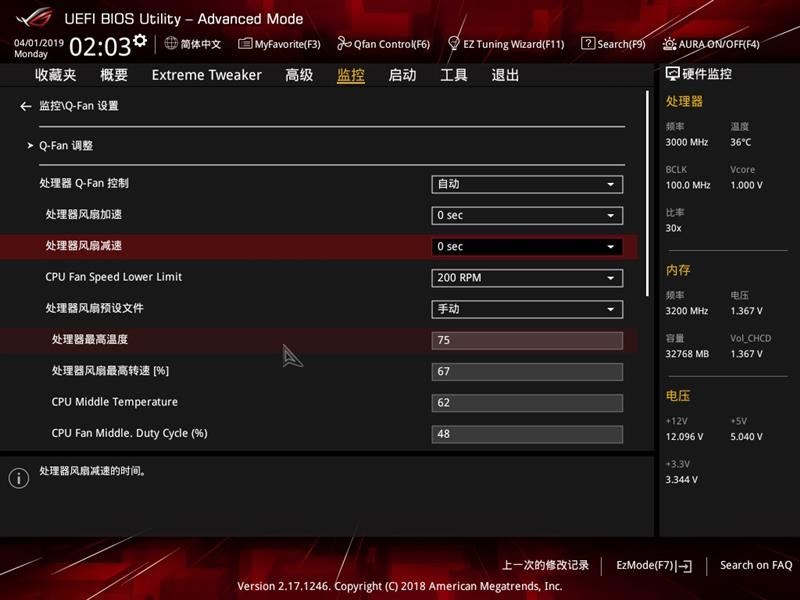This screenshot has height=600, width=800.
Task: Click CPU Middle Temperature field showing 62
Action: (x=527, y=403)
